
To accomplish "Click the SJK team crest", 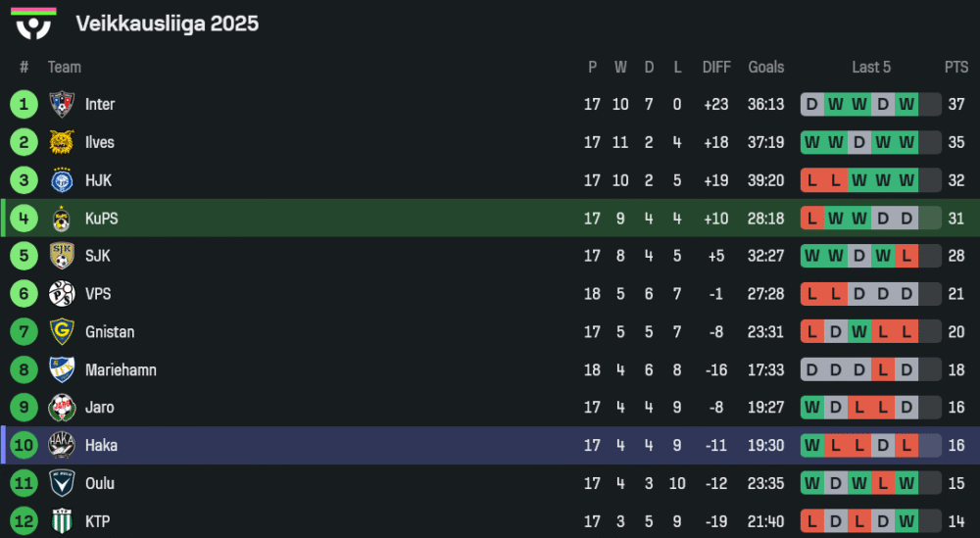I will tap(62, 256).
